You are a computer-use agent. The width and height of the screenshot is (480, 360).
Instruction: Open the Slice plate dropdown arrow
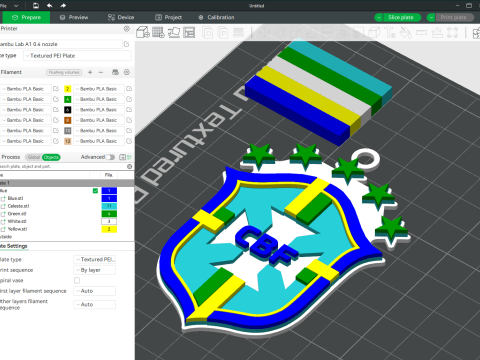379,17
